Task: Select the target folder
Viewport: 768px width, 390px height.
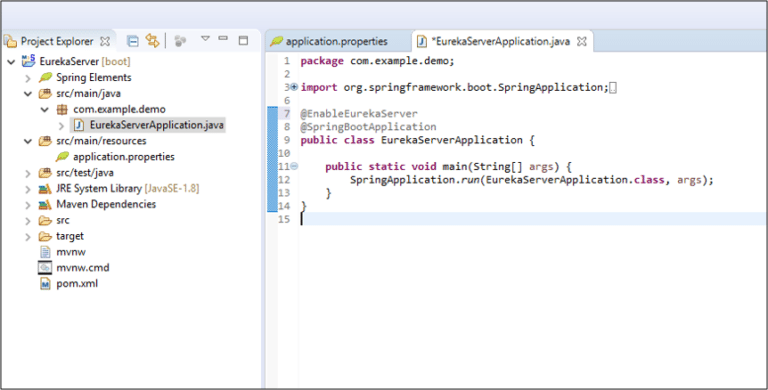Action: (70, 236)
